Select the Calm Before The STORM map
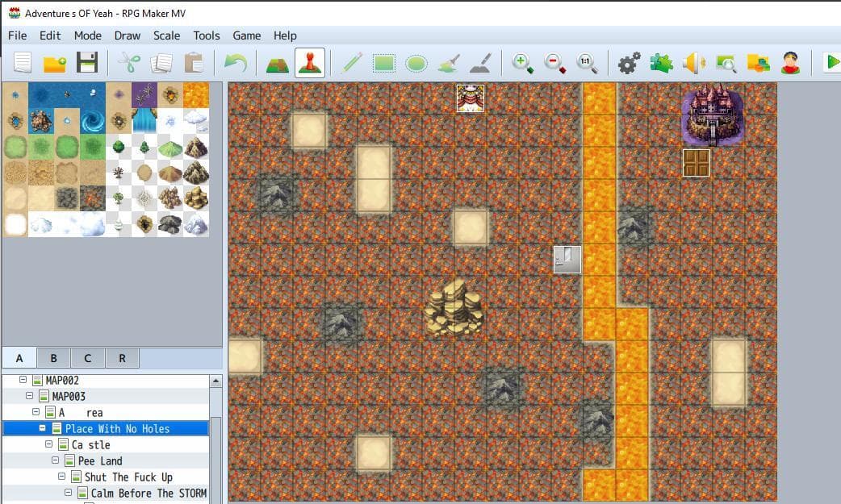 pos(149,494)
